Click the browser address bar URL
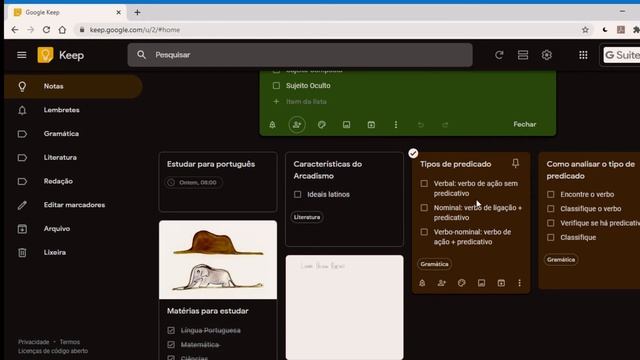The height and width of the screenshot is (360, 640). click(135, 30)
